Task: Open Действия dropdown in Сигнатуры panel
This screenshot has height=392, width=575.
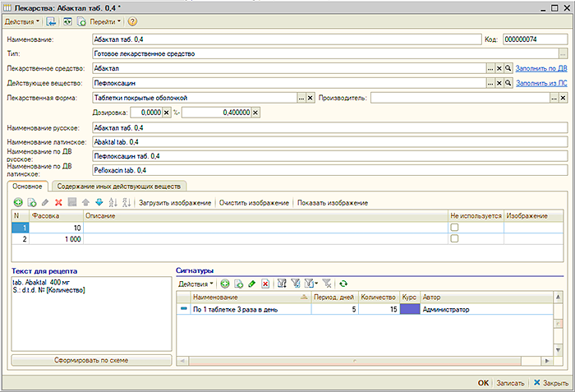Action: tap(195, 284)
